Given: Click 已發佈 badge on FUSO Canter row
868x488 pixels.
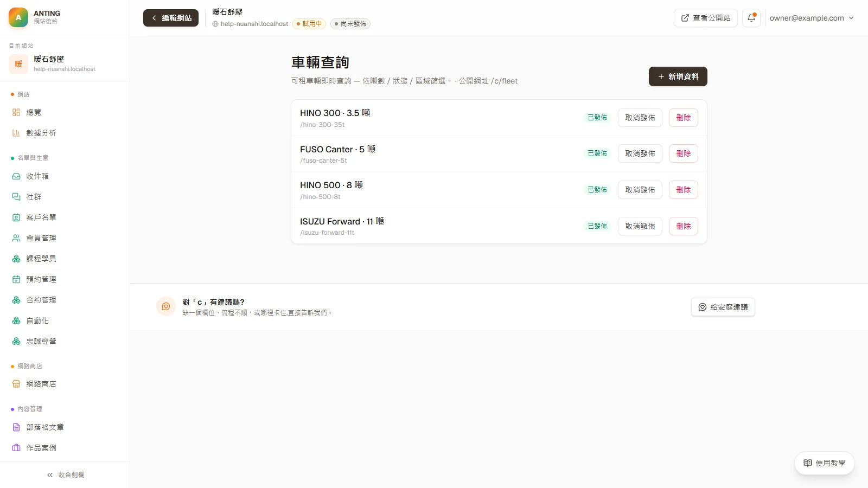Looking at the screenshot, I should click(x=597, y=153).
